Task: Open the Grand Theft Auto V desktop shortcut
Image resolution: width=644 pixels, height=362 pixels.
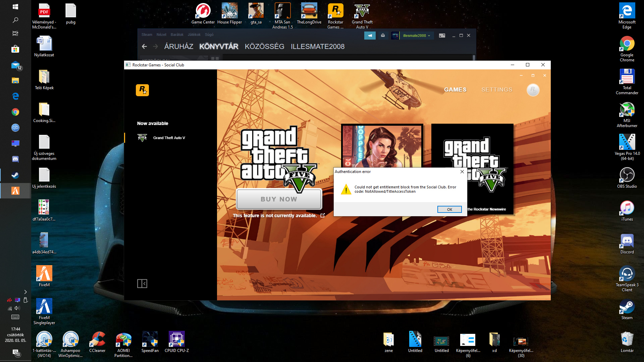Action: (362, 16)
